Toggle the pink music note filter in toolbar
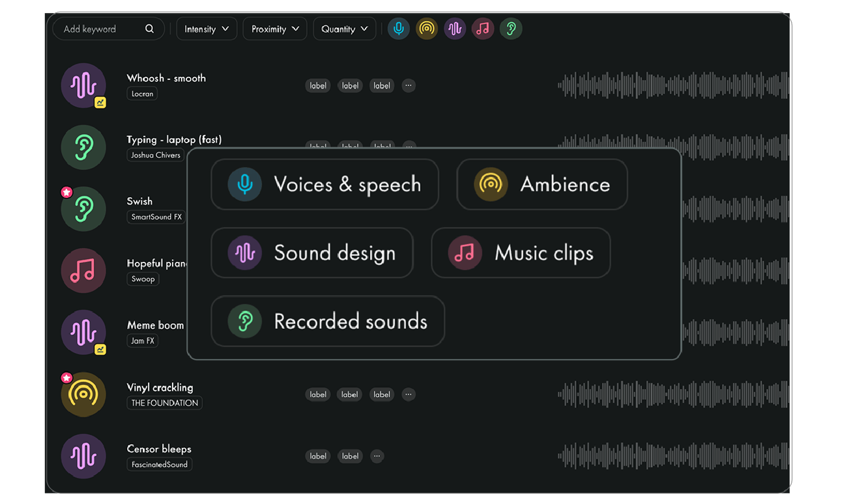 483,29
